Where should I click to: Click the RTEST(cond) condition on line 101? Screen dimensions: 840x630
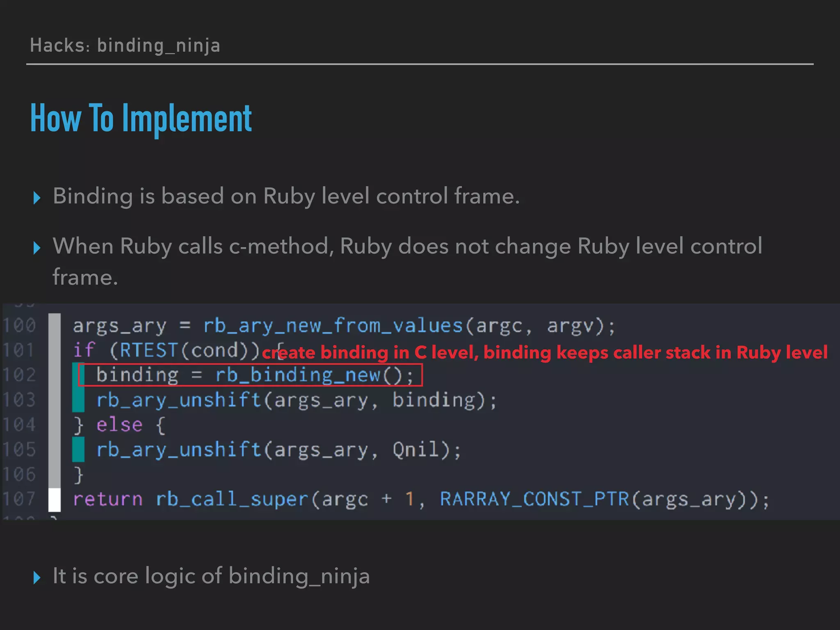pos(185,350)
